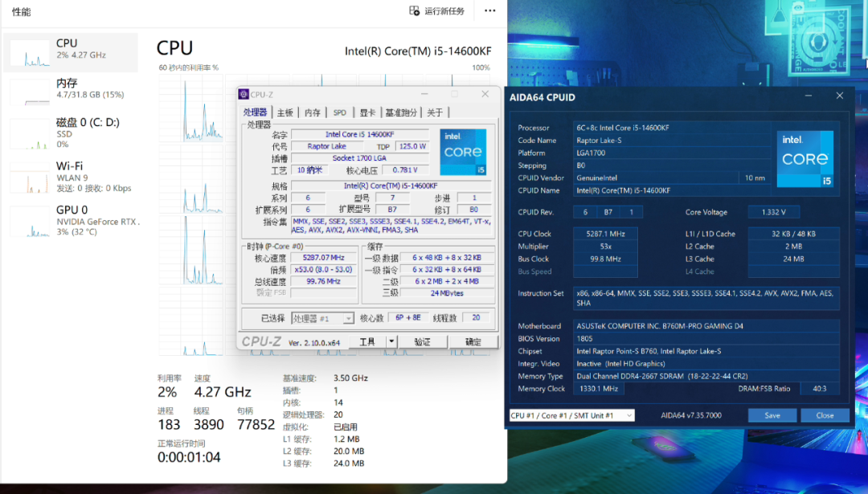Image resolution: width=868 pixels, height=494 pixels.
Task: Click the Run new task icon in Task Manager
Action: pyautogui.click(x=414, y=10)
